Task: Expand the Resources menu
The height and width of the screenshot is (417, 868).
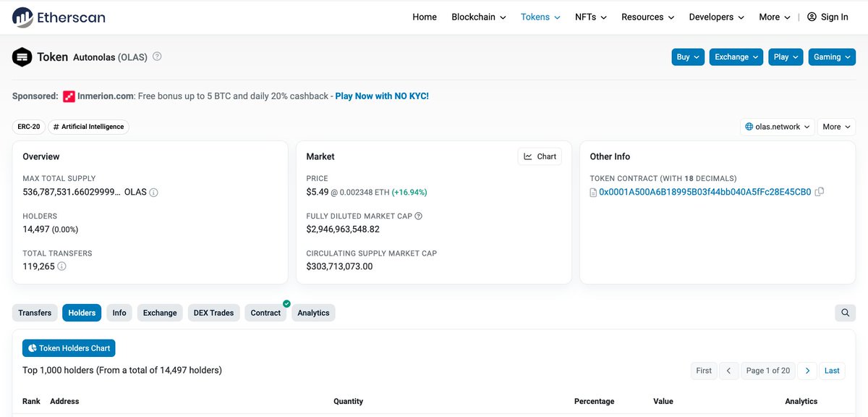Action: pos(647,17)
